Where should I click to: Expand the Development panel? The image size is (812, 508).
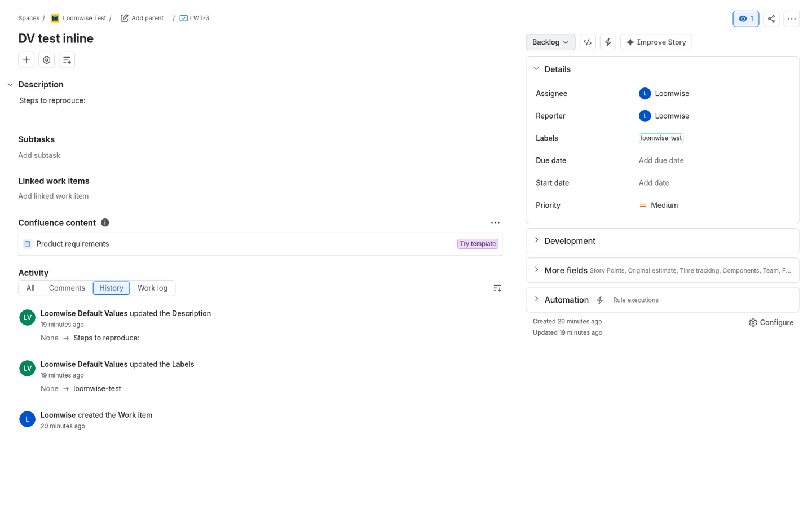click(536, 240)
